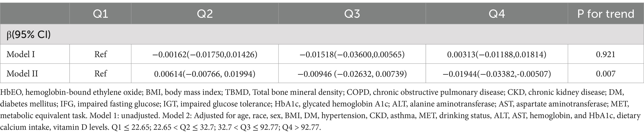Click the P for trend header
644x136 pixels.
(x=606, y=14)
